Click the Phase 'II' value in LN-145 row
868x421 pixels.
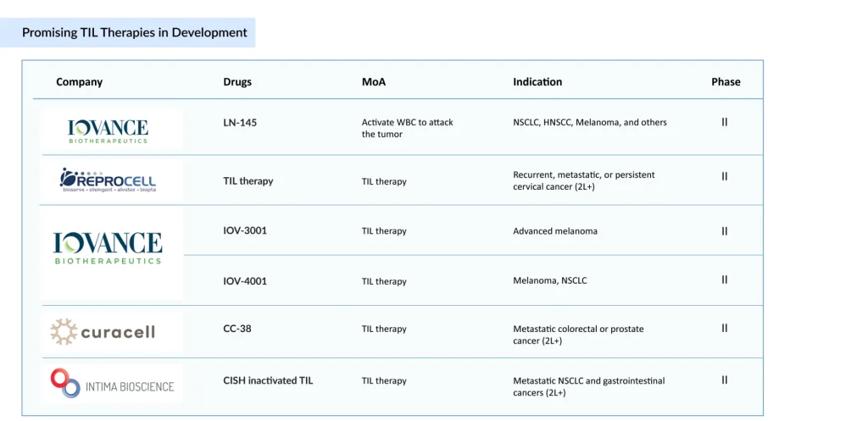click(725, 122)
